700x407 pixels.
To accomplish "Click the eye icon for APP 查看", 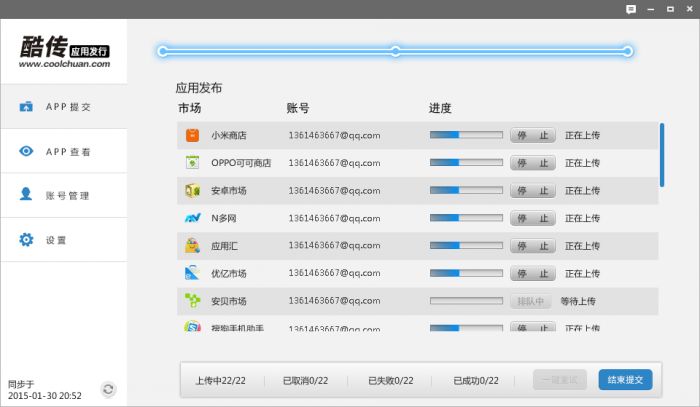I will tap(26, 151).
